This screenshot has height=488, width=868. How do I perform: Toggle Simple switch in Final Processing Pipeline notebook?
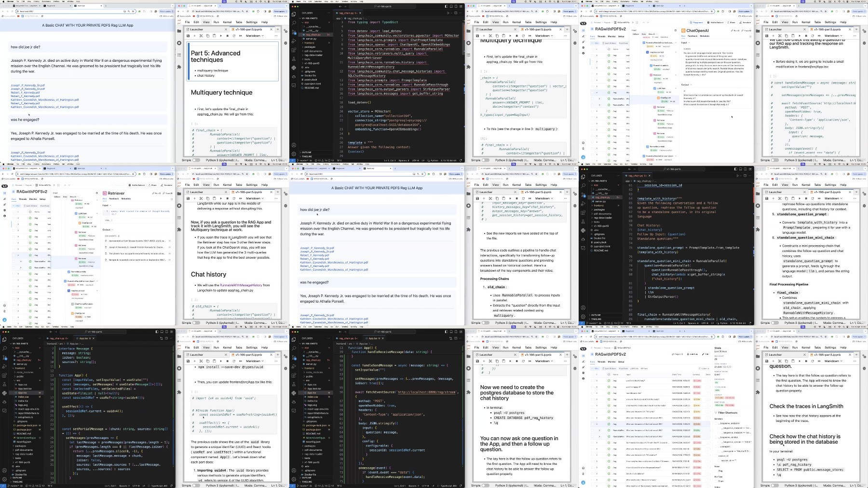[775, 323]
